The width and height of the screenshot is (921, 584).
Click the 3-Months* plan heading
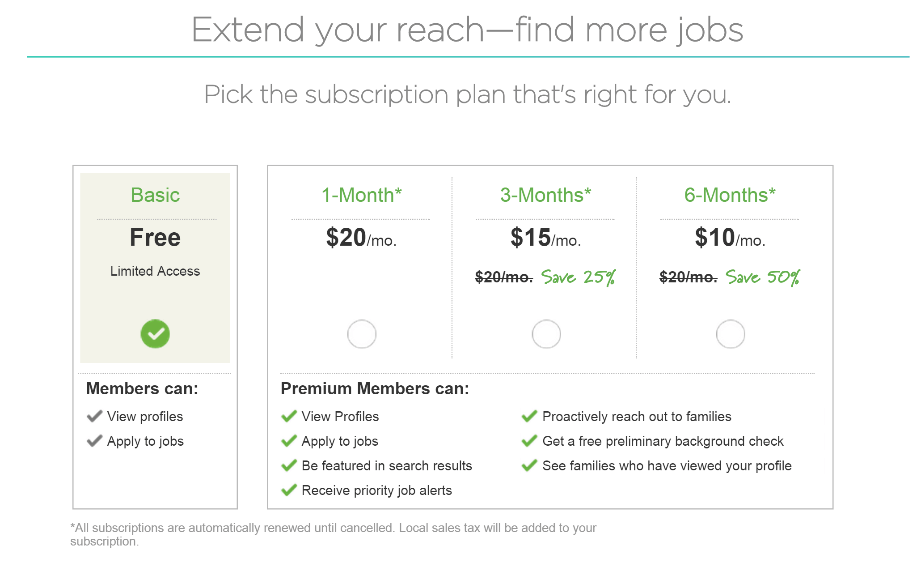[x=546, y=195]
